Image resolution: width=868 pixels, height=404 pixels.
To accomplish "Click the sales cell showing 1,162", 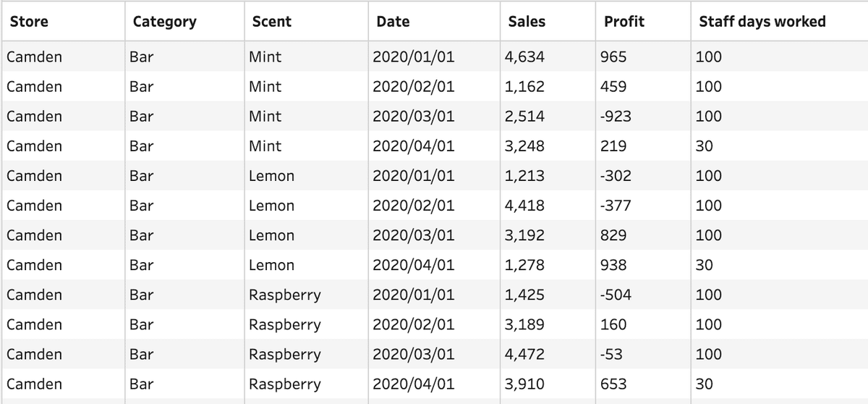I will click(x=524, y=86).
